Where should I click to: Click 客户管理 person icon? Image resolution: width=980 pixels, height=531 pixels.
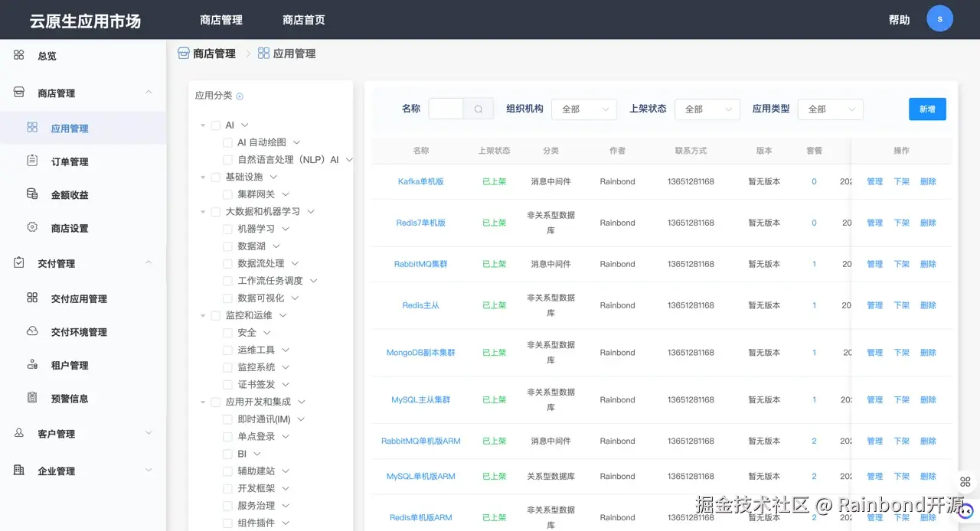point(19,433)
